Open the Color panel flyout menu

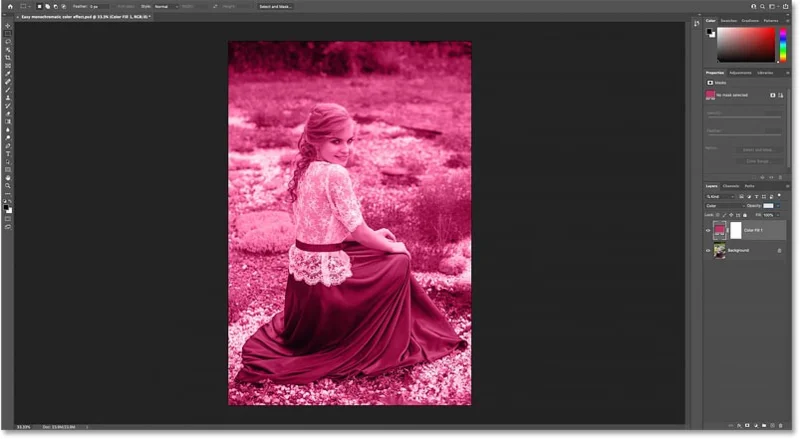pos(788,21)
